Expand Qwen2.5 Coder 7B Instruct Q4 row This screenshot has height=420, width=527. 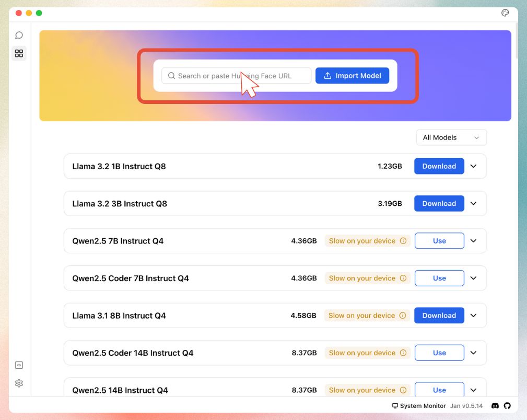click(474, 278)
